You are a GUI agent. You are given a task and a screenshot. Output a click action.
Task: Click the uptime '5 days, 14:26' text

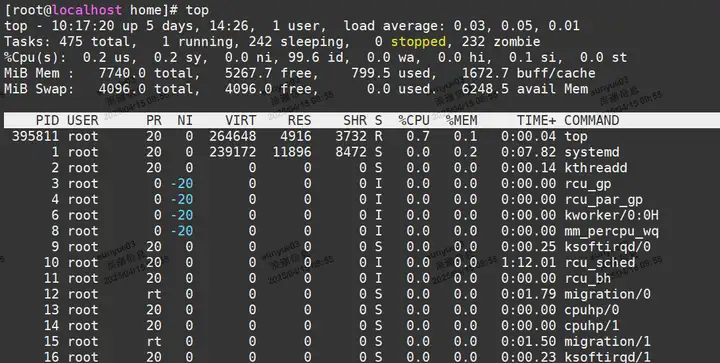click(x=197, y=26)
